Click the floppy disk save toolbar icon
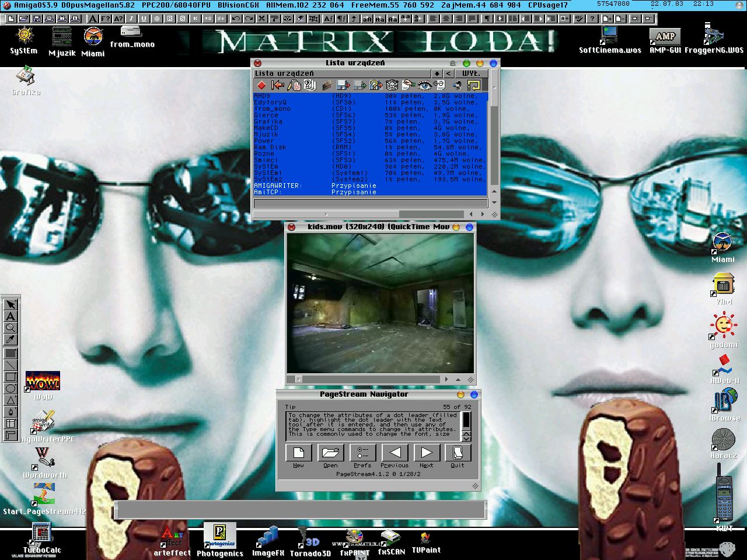 (x=37, y=19)
